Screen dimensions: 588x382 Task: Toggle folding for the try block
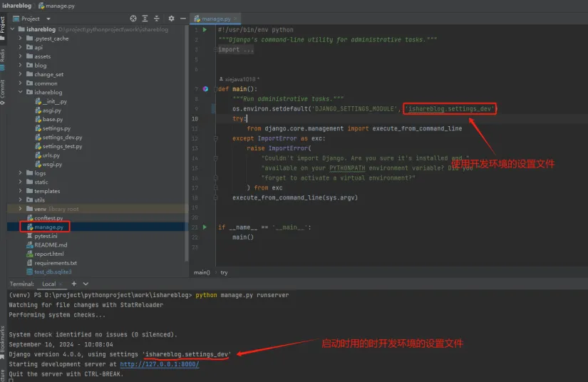pos(215,118)
